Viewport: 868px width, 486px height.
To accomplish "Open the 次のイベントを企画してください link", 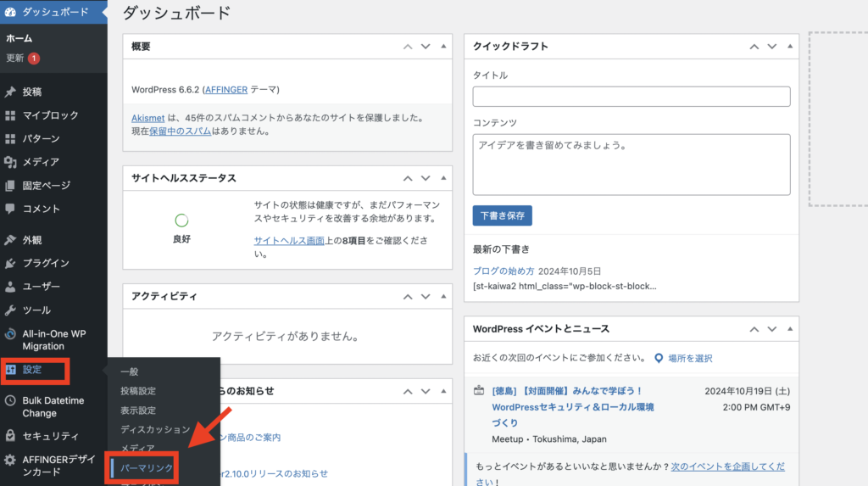I will coord(727,466).
